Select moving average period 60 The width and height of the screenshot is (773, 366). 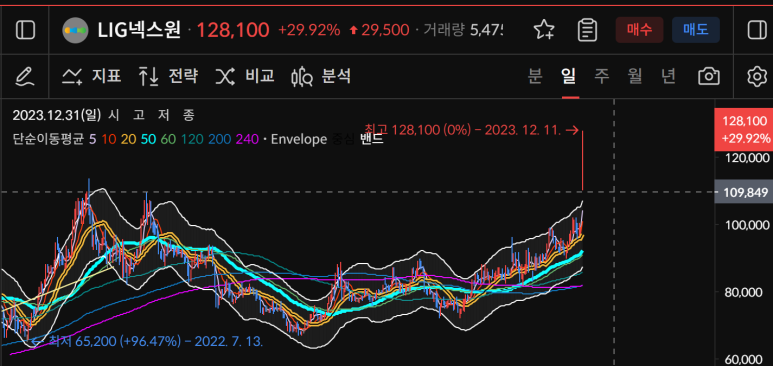click(x=168, y=140)
